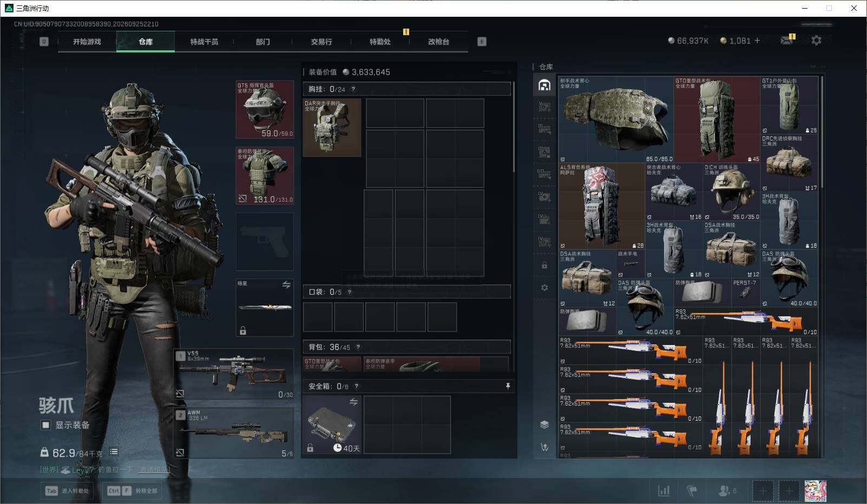Click the Q previous-tab key button
The width and height of the screenshot is (867, 504).
44,42
